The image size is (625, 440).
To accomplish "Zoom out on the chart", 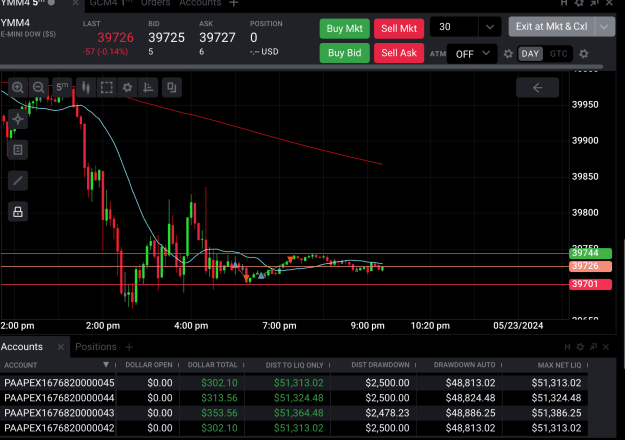I will pos(38,87).
